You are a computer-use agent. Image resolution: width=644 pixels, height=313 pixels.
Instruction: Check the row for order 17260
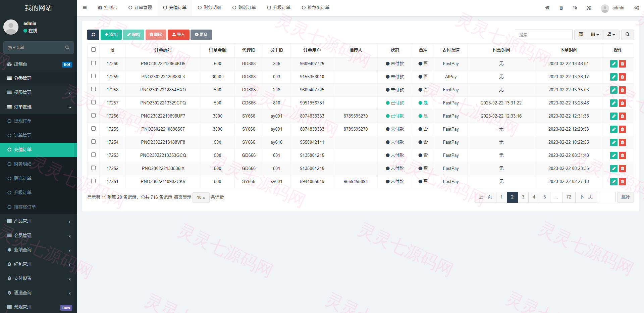point(94,63)
